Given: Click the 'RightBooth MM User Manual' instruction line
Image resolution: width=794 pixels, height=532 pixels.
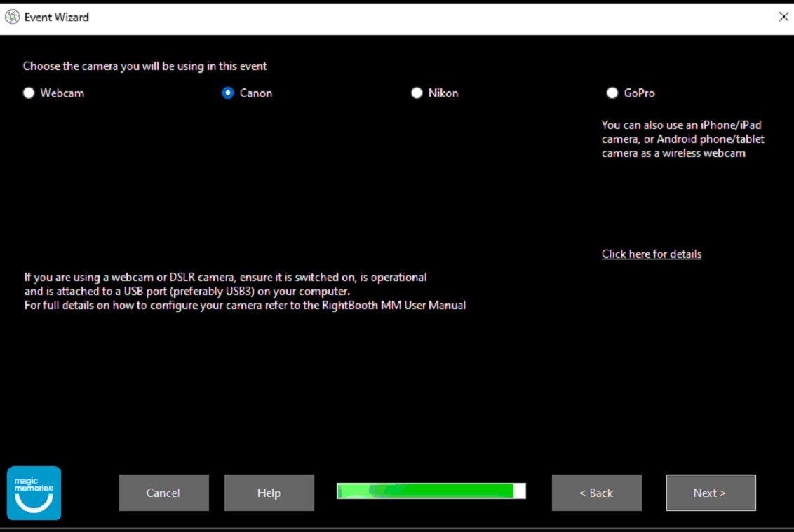Looking at the screenshot, I should click(245, 306).
